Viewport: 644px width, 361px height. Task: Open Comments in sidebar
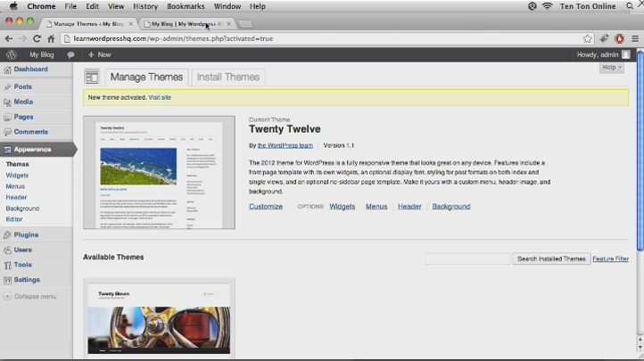point(31,132)
